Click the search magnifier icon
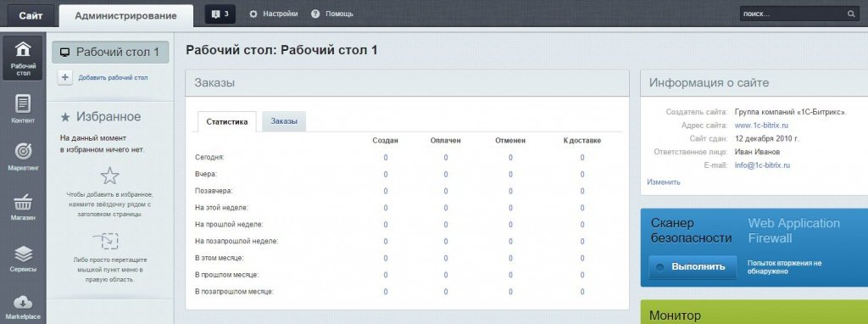868x324 pixels. click(851, 14)
